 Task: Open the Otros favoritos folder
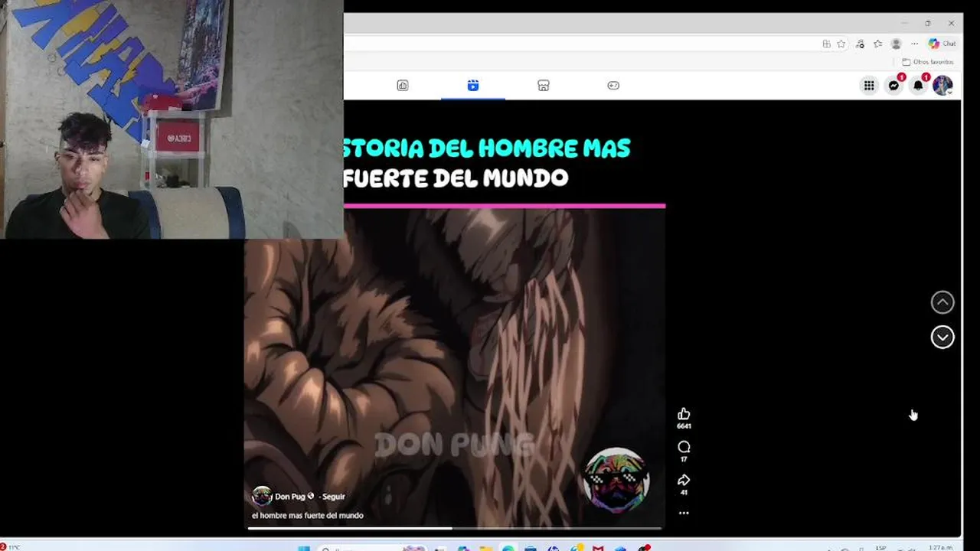pyautogui.click(x=928, y=62)
